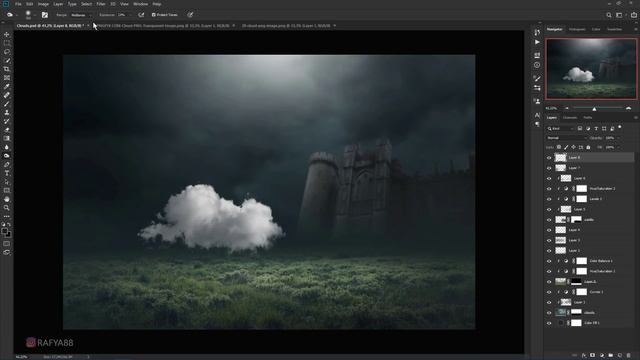Select the Zoom tool

tap(7, 208)
